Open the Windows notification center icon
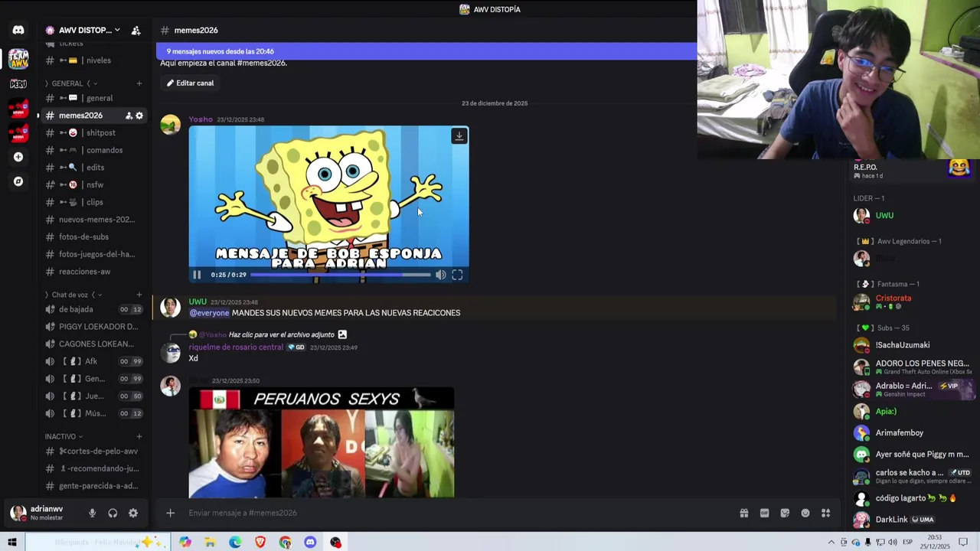 click(963, 542)
